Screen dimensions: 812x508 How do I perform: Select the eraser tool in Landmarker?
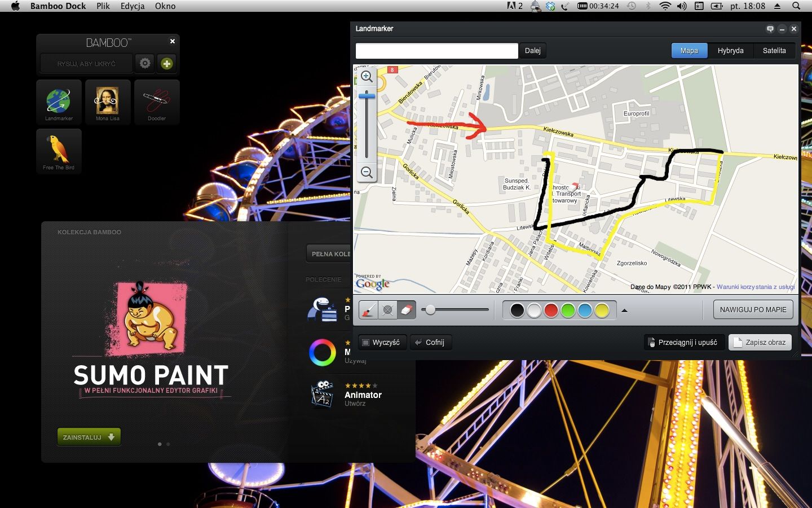click(x=407, y=310)
